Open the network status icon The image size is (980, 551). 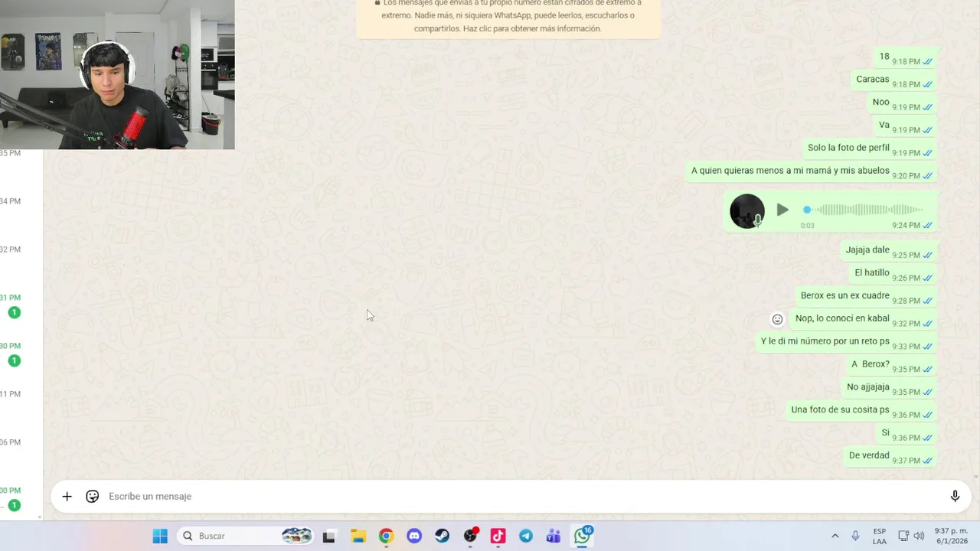[903, 536]
